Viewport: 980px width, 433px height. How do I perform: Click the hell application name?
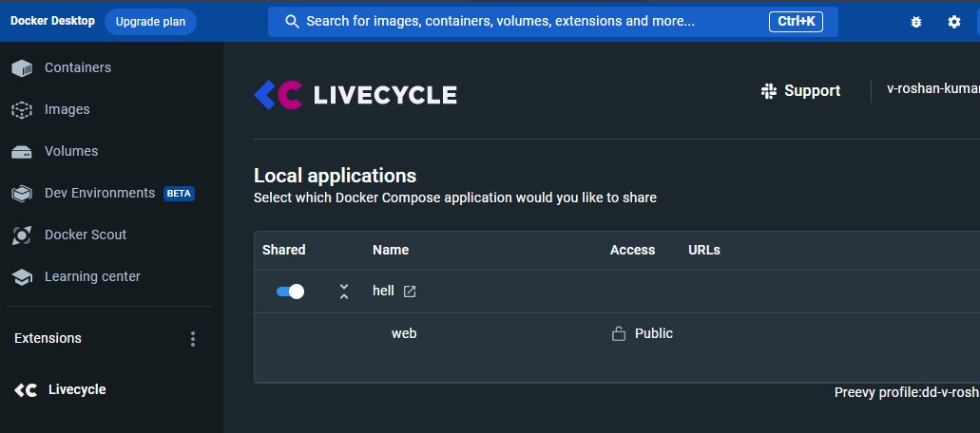(x=383, y=291)
